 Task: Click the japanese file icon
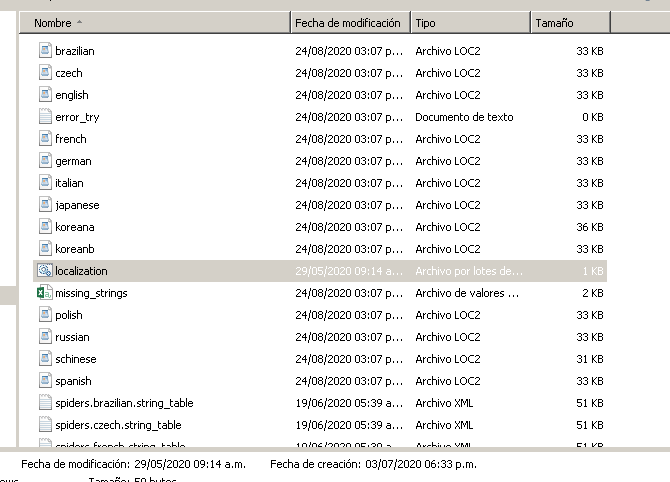tap(45, 205)
